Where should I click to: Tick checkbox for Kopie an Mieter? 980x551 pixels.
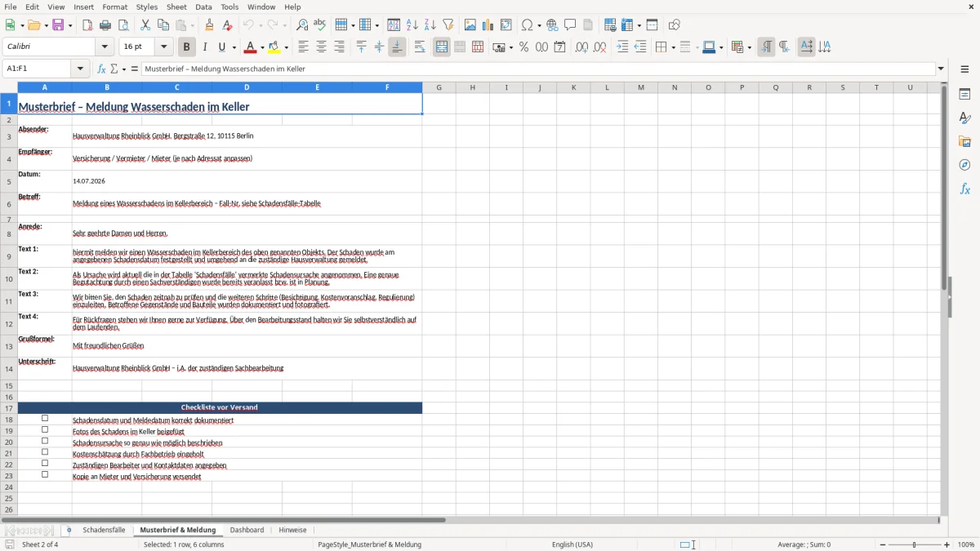tap(45, 474)
